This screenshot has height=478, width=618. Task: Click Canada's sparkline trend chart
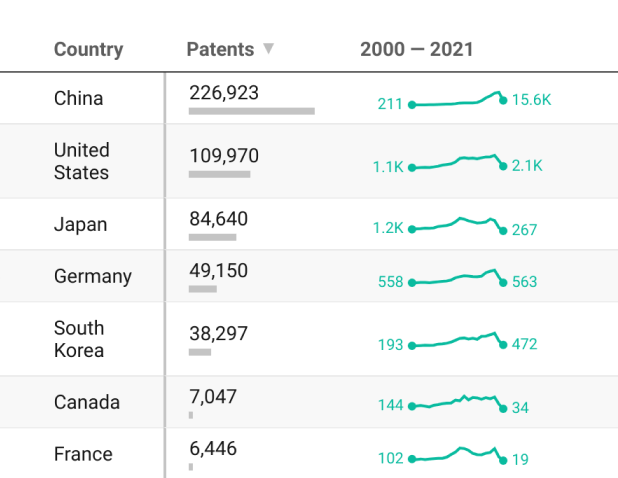(x=457, y=402)
